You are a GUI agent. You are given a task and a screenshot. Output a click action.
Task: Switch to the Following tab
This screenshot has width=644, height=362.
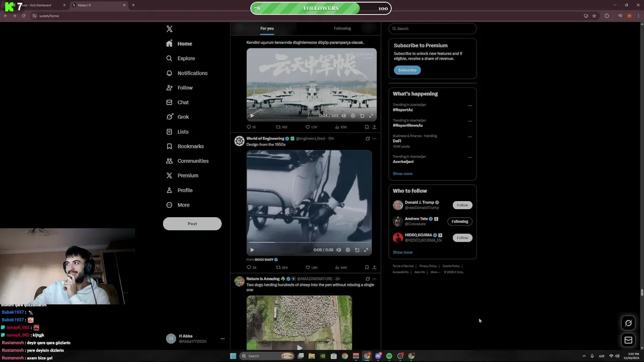coord(342,29)
